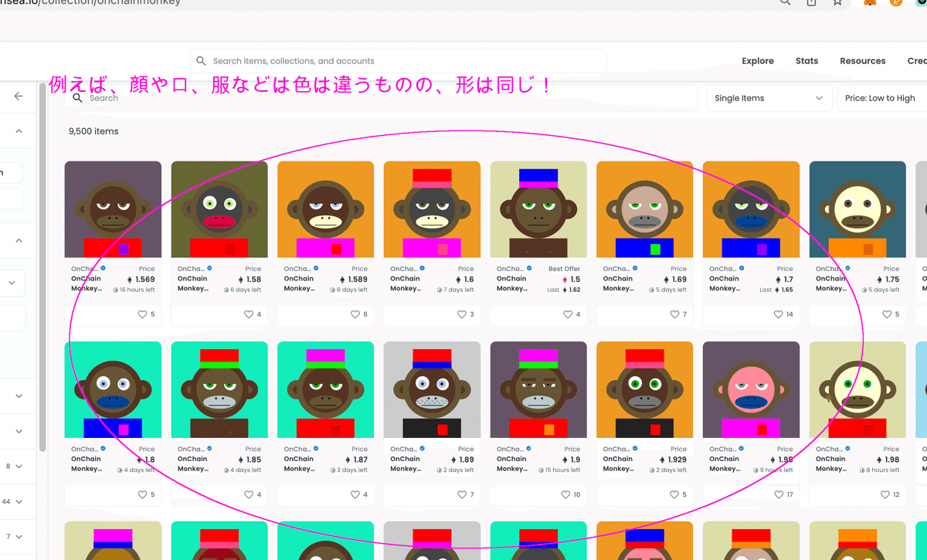
Task: Click the 'Best Offer' label
Action: (x=565, y=269)
